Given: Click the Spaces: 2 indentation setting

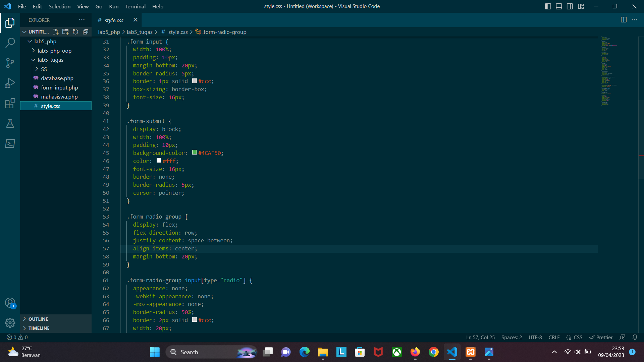Looking at the screenshot, I should pos(512,337).
